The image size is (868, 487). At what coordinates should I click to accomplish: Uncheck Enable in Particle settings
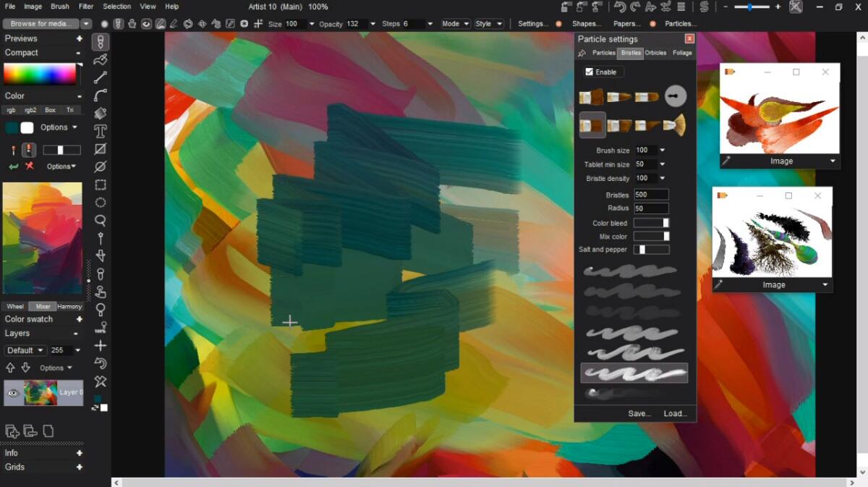point(590,72)
